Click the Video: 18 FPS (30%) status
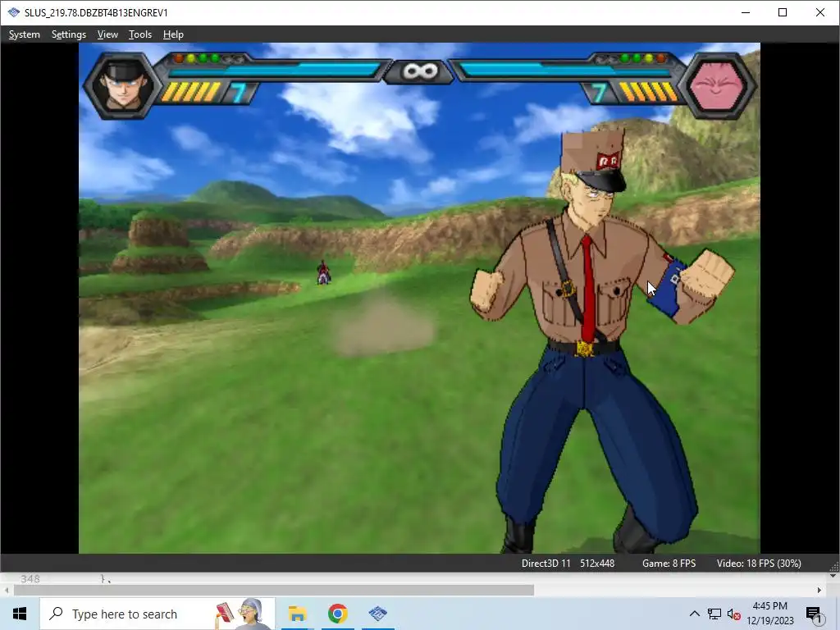This screenshot has width=840, height=630. 759,563
